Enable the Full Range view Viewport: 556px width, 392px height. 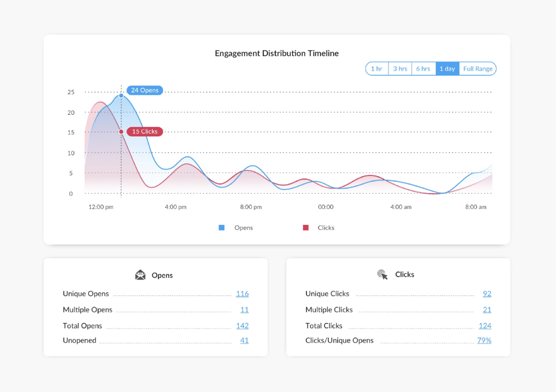tap(477, 68)
